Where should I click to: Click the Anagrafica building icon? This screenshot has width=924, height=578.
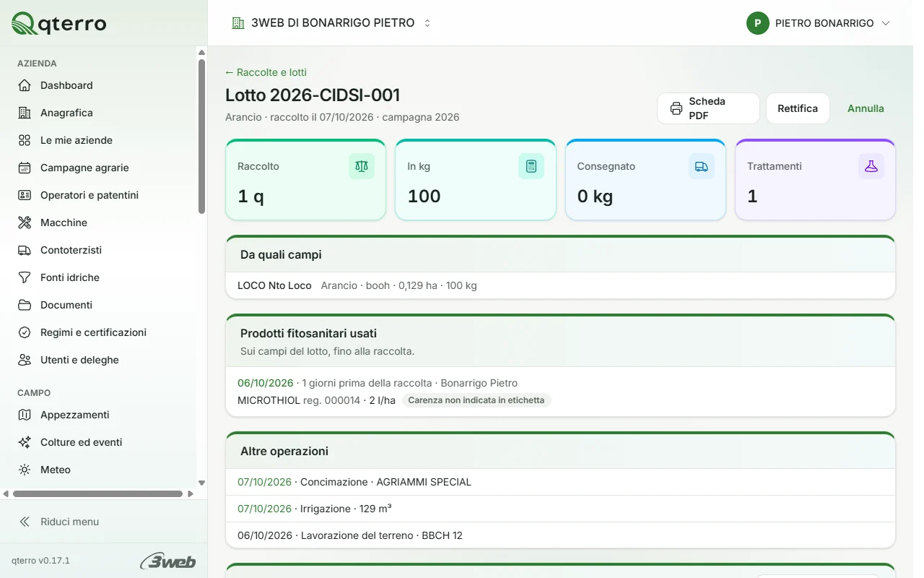tap(25, 113)
